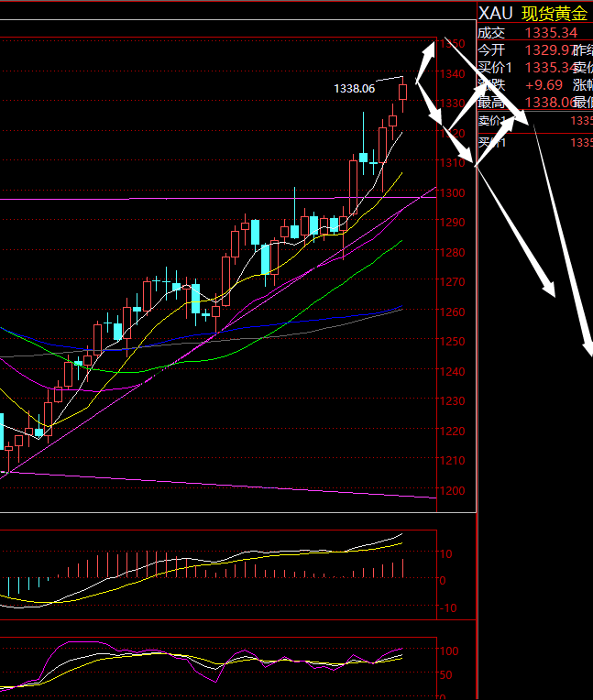The image size is (593, 700).
Task: Click the -10 label on MACD axis
Action: point(449,609)
